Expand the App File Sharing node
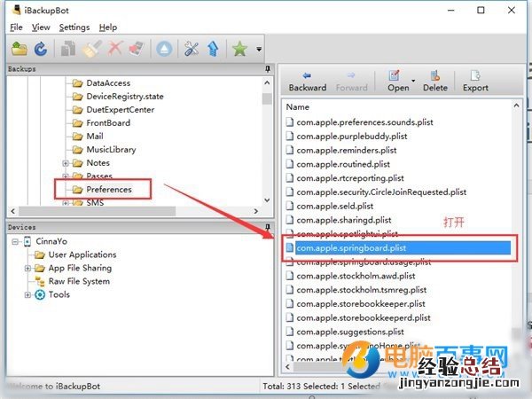The image size is (532, 399). [27, 269]
